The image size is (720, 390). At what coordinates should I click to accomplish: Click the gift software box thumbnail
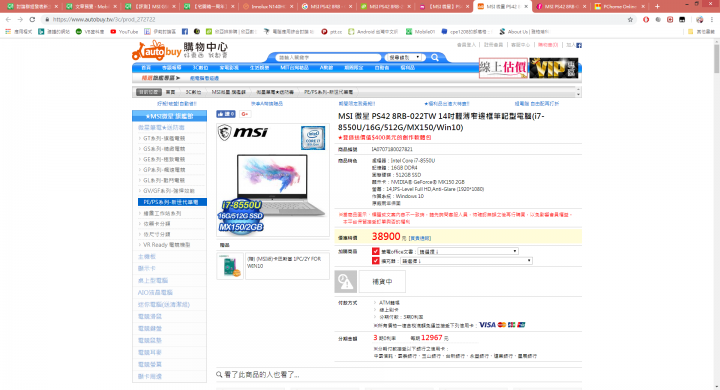[230, 266]
